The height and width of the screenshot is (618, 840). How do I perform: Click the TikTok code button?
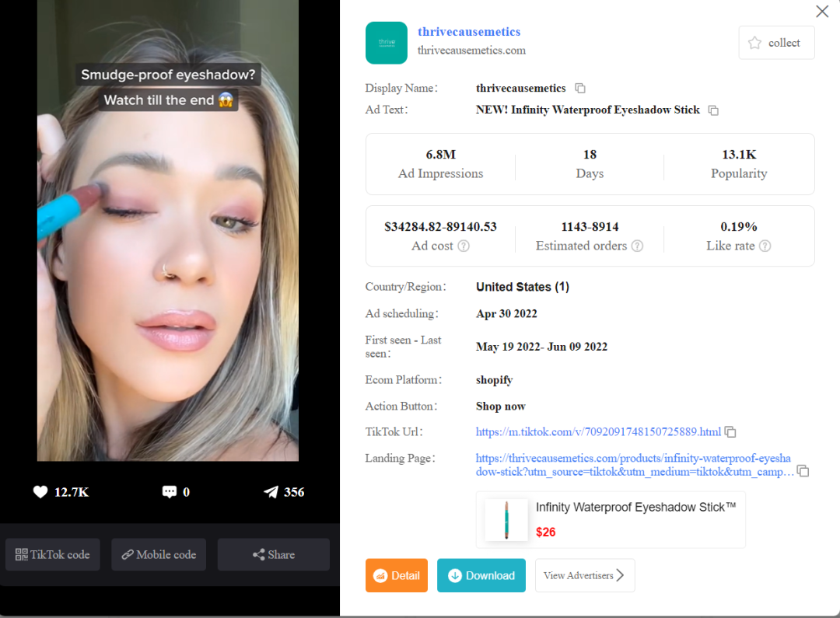click(x=53, y=554)
